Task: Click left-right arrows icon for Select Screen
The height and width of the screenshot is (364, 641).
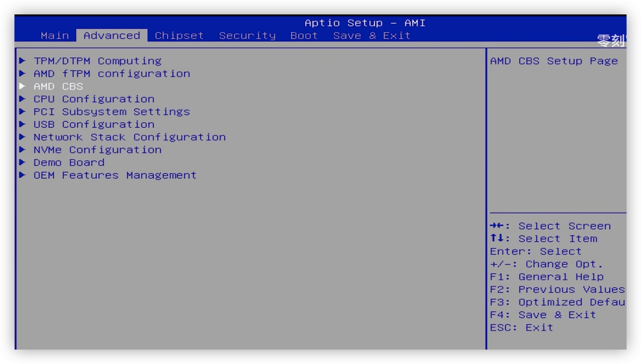Action: tap(497, 226)
